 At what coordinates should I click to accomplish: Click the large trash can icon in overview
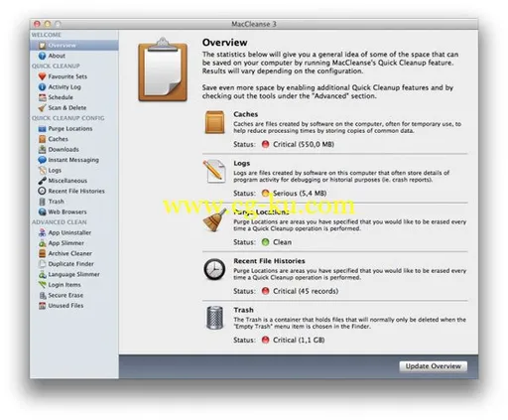pos(214,318)
